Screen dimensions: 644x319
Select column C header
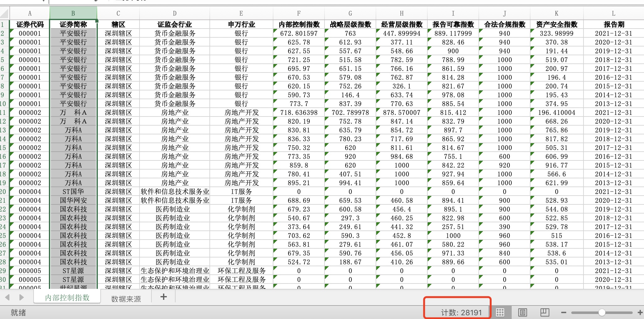click(x=118, y=13)
